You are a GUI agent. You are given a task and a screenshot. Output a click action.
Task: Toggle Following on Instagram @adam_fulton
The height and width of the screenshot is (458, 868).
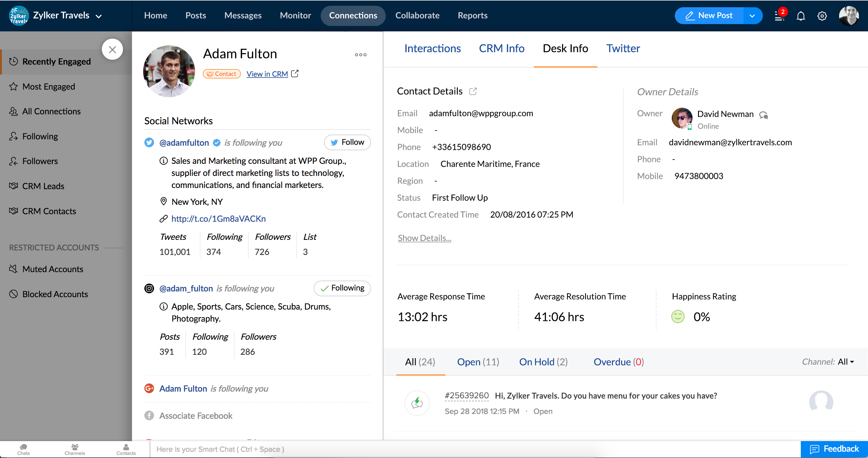[342, 288]
